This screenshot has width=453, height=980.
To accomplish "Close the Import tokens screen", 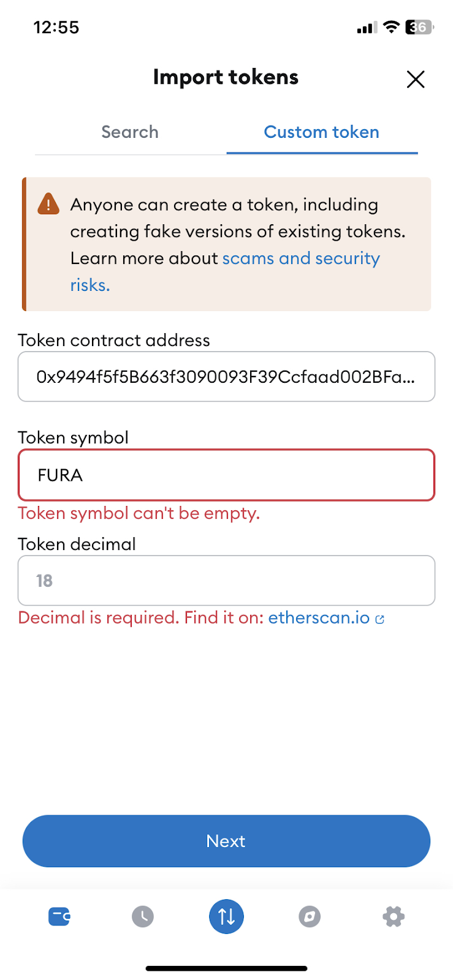I will (416, 79).
